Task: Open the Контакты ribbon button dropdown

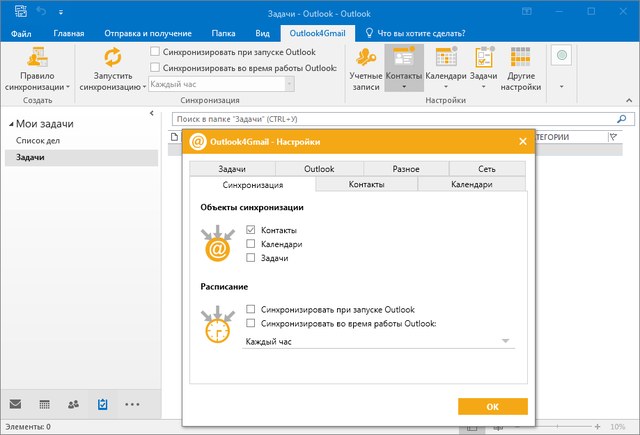Action: [403, 87]
